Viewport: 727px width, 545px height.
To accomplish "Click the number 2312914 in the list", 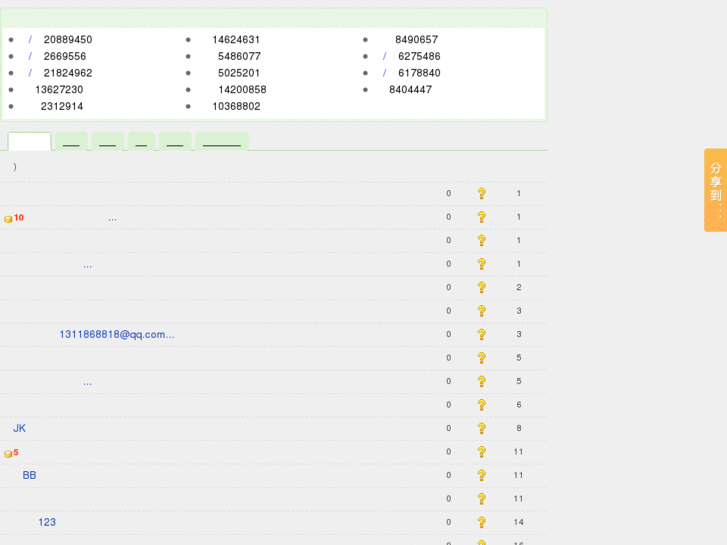I will tap(62, 106).
